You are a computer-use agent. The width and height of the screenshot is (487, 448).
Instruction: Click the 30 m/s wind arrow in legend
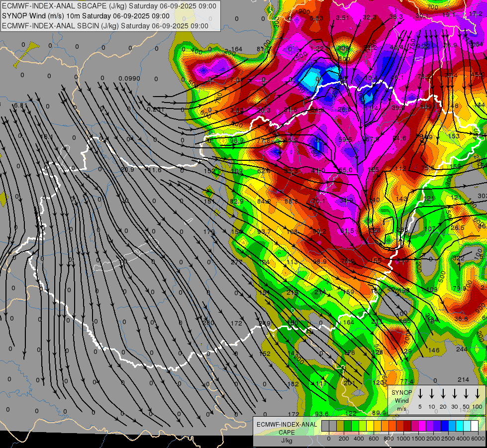(455, 394)
